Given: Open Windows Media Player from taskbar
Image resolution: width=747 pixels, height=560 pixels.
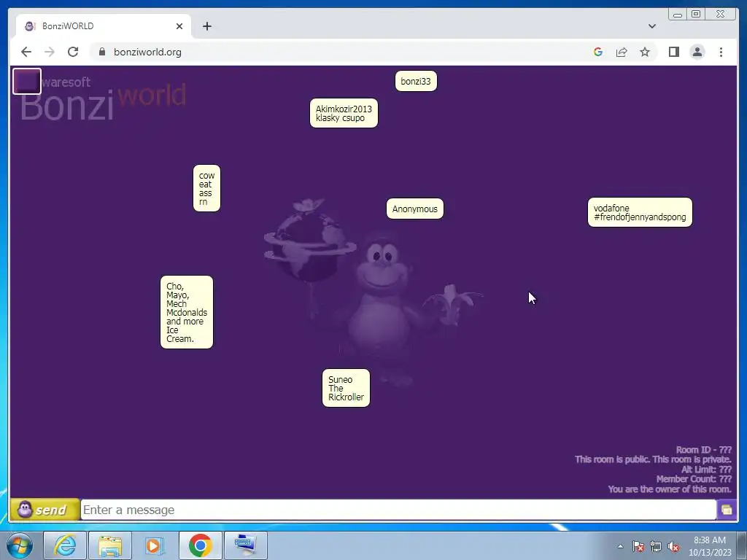Looking at the screenshot, I should [155, 545].
